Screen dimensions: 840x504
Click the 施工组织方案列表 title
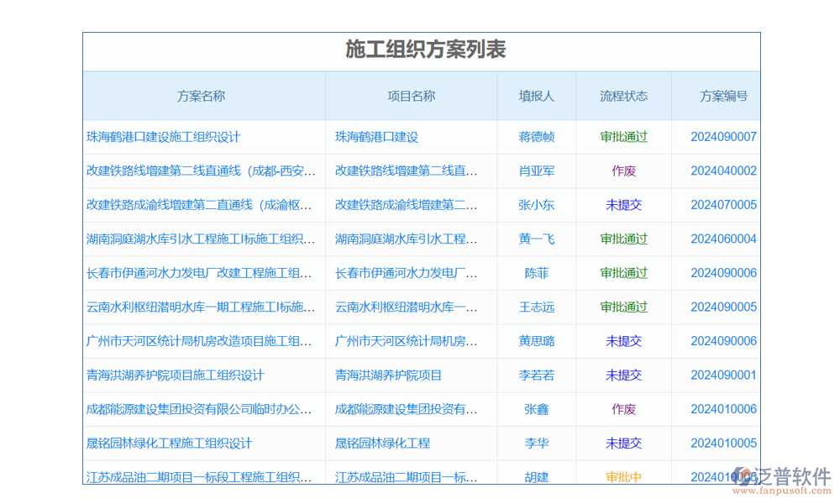coord(426,50)
